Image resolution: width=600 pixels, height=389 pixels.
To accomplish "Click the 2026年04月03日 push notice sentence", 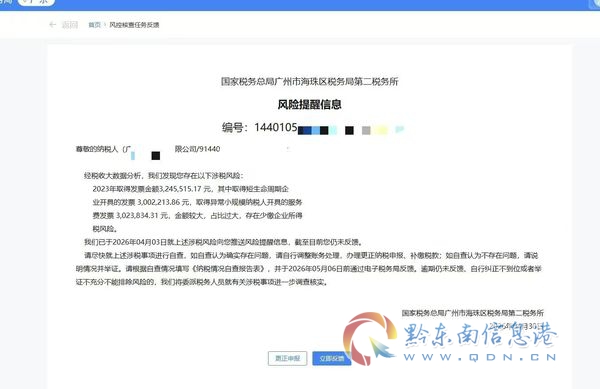I will coord(224,242).
